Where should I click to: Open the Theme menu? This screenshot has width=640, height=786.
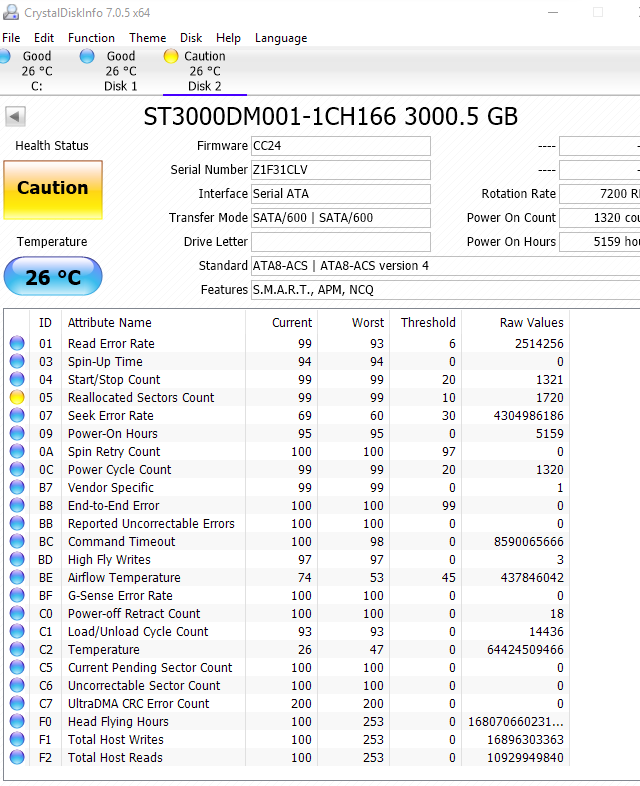coord(147,38)
